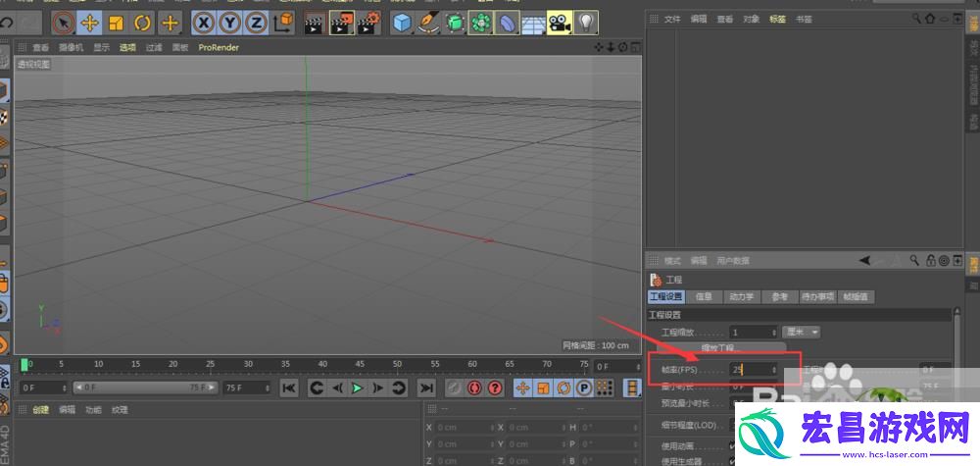Click the Undo arrow icon

coord(6,24)
